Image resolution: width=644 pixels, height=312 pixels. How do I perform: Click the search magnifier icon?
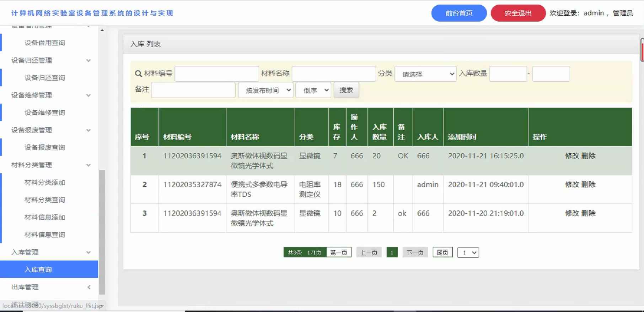pos(138,73)
